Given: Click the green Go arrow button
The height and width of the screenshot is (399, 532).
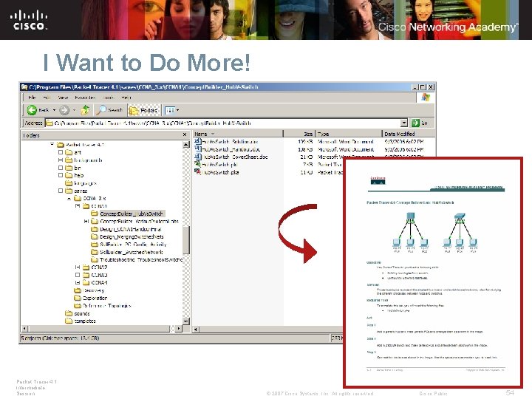Looking at the screenshot, I should (415, 123).
